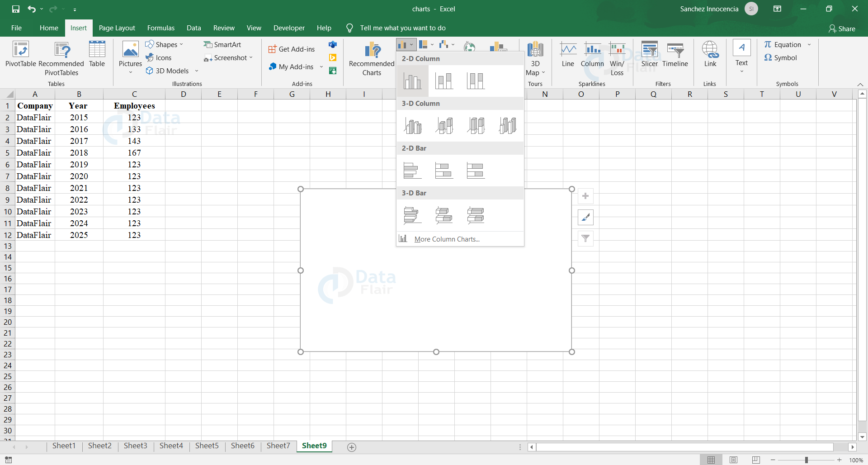Expand the Pictures dropdown arrow
The height and width of the screenshot is (465, 868).
[130, 72]
